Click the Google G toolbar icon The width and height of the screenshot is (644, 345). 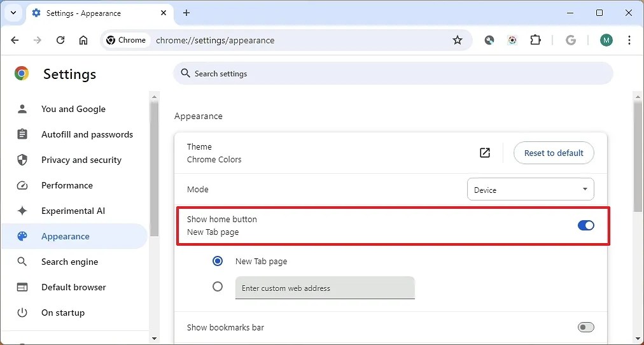click(x=570, y=40)
